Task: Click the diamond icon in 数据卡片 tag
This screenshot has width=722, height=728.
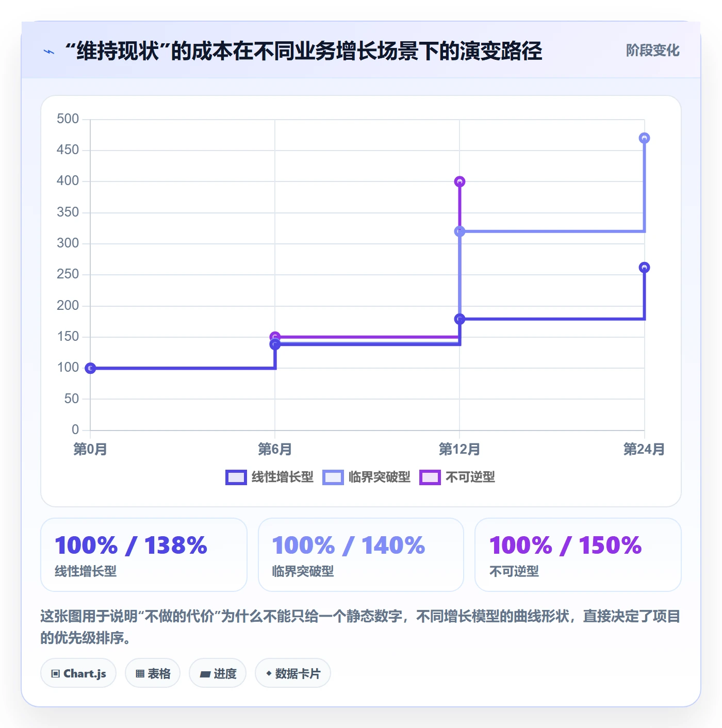Action: [269, 673]
